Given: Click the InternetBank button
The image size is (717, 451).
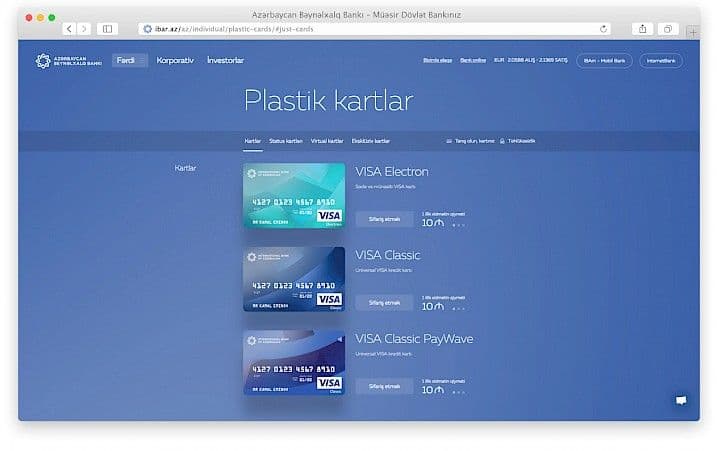Looking at the screenshot, I should coord(661,61).
